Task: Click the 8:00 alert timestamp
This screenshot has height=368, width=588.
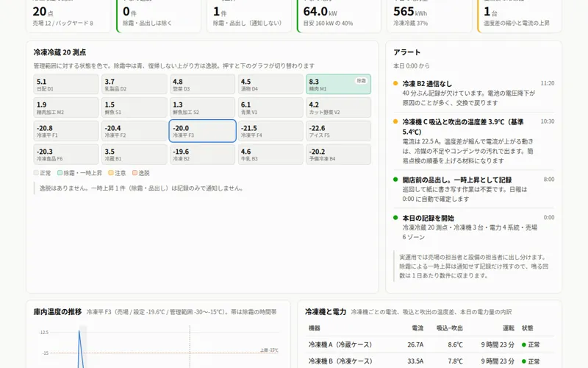Action: coord(548,180)
